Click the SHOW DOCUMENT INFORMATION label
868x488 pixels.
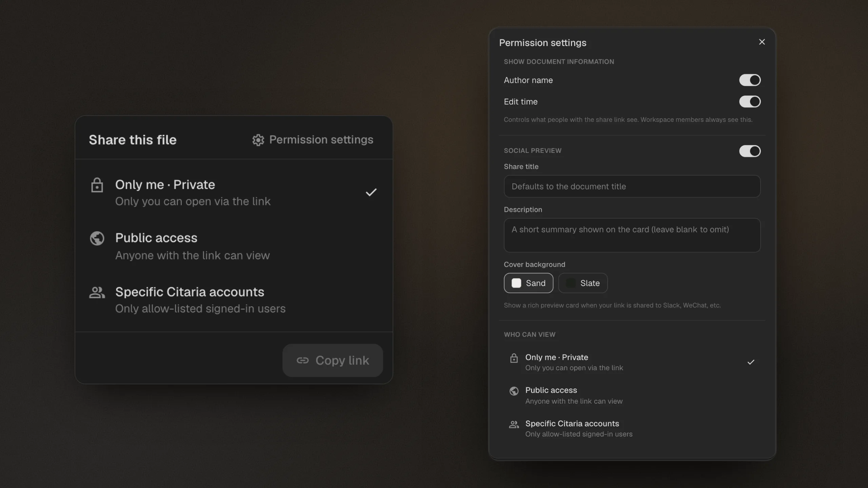(559, 62)
